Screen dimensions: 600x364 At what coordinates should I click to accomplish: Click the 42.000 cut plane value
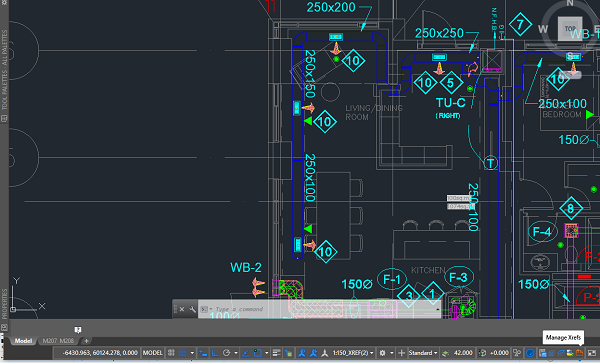pyautogui.click(x=463, y=353)
